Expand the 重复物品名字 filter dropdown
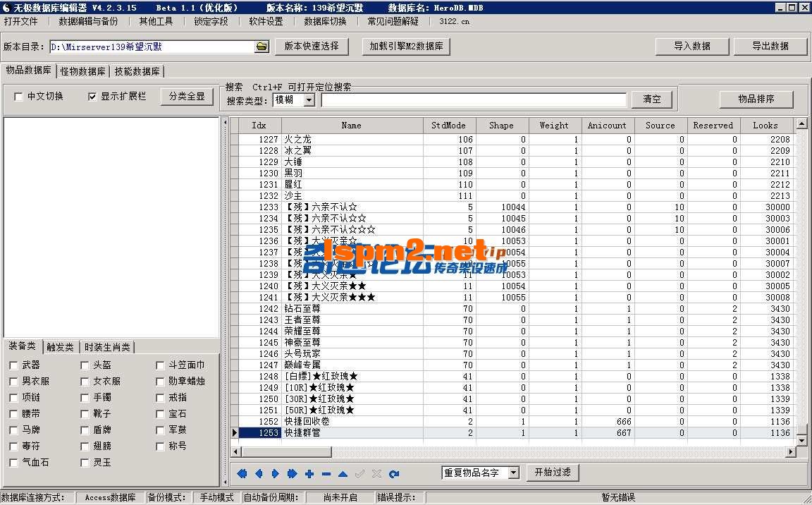The width and height of the screenshot is (812, 505). [x=513, y=473]
